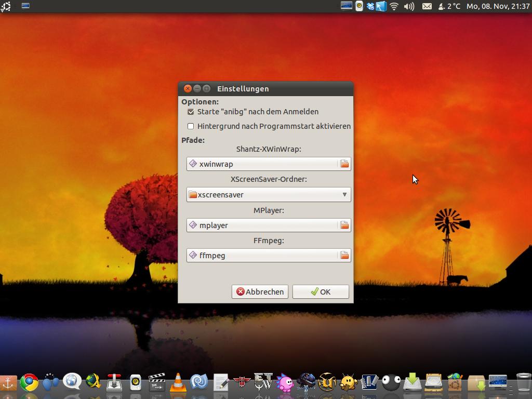This screenshot has width=532, height=399.
Task: Show the weather indicator at 2 °C
Action: tap(449, 6)
